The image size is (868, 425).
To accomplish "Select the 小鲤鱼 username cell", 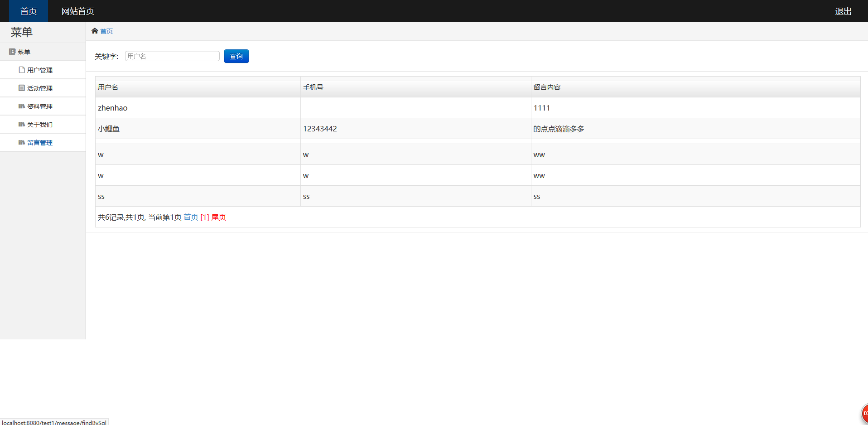I will (198, 129).
